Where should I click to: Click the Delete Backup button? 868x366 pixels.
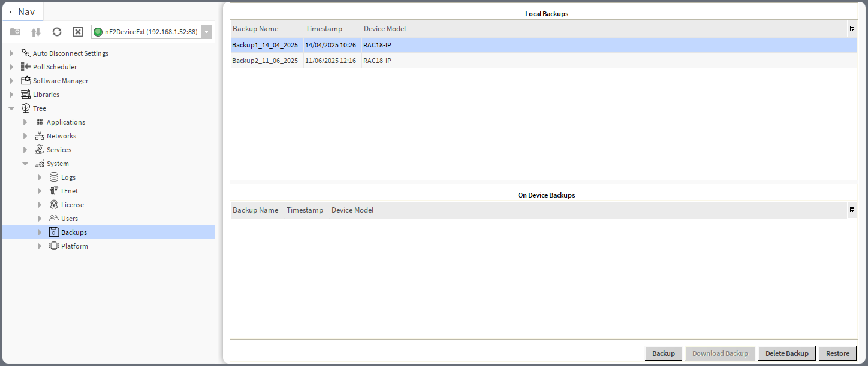[x=786, y=353]
